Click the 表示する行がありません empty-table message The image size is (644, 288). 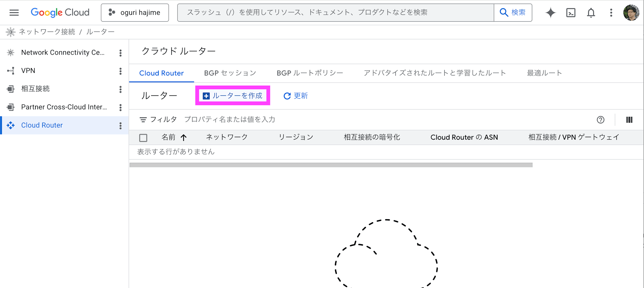pos(176,152)
